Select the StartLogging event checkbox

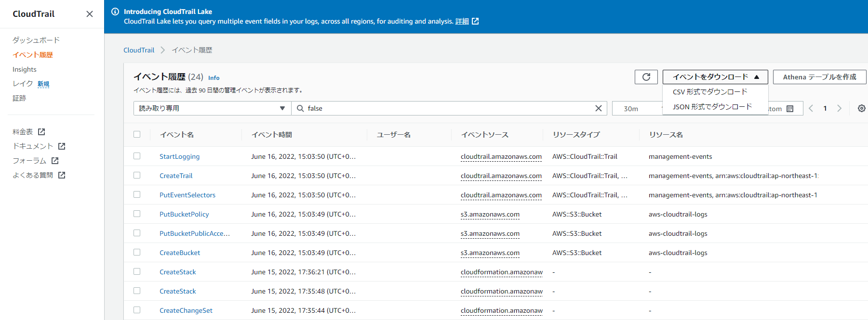click(137, 156)
